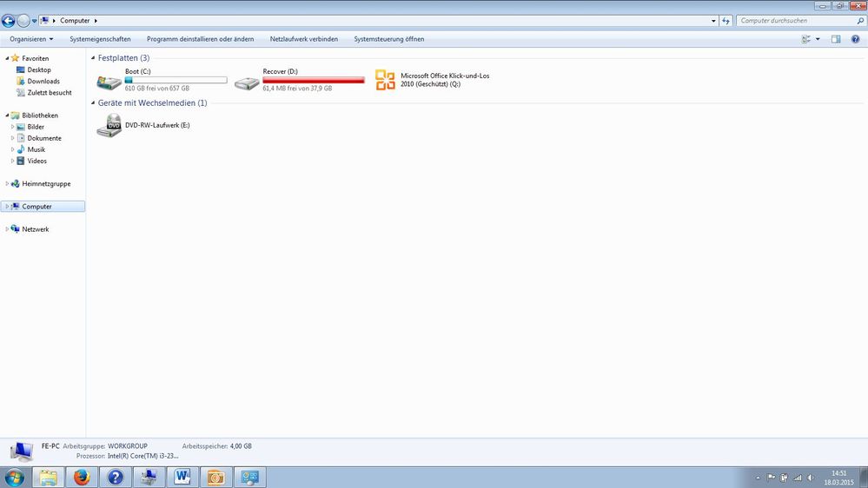Image resolution: width=868 pixels, height=488 pixels.
Task: Open the Organisieren dropdown menu
Action: coord(31,39)
